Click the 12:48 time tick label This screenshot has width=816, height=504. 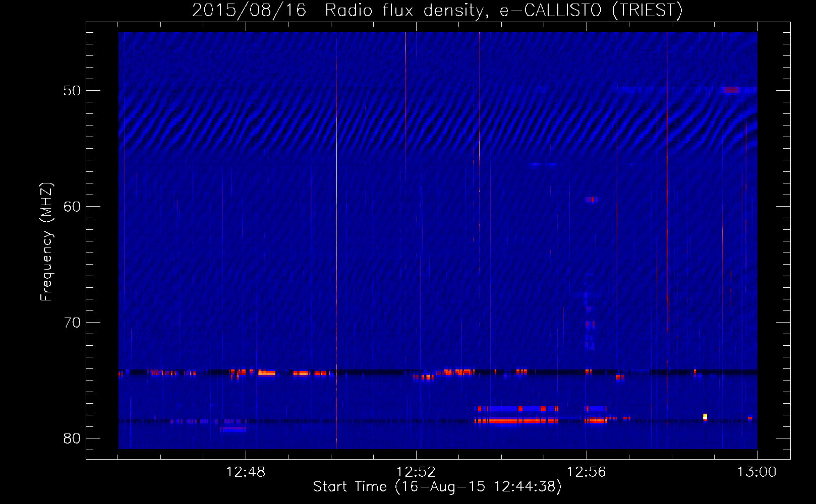(246, 472)
